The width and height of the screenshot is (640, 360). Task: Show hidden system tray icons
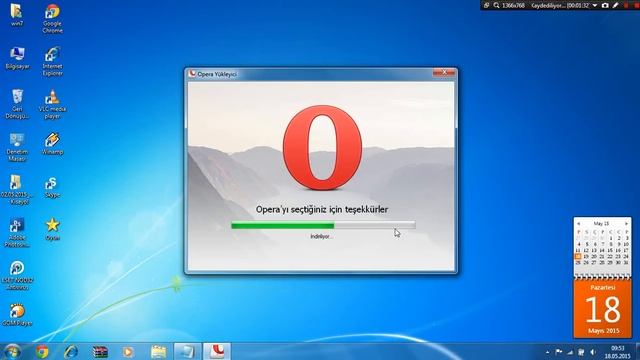tap(547, 352)
